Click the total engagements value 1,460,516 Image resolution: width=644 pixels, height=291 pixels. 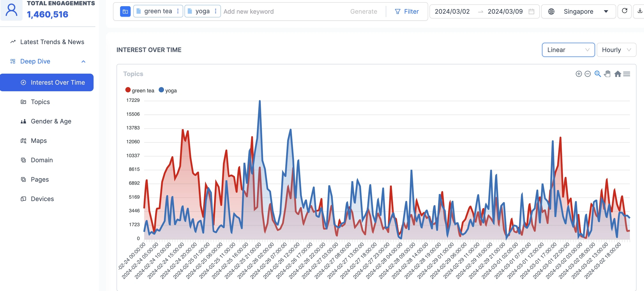pos(47,15)
